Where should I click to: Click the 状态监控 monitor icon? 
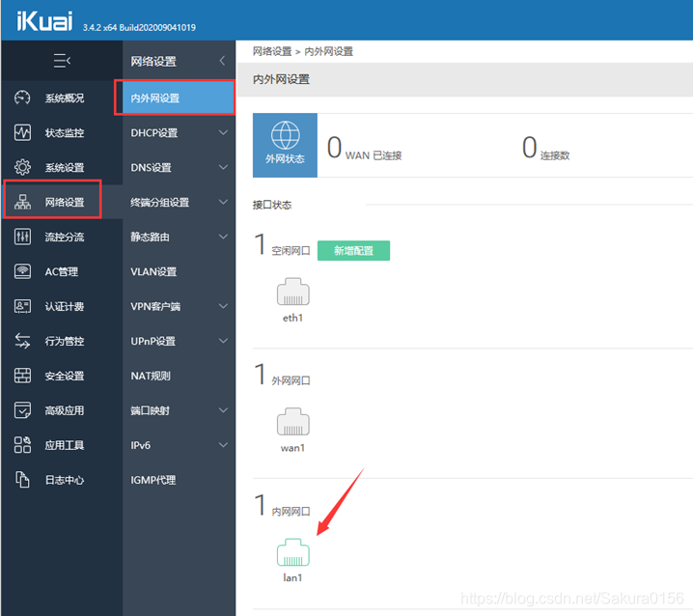[22, 132]
